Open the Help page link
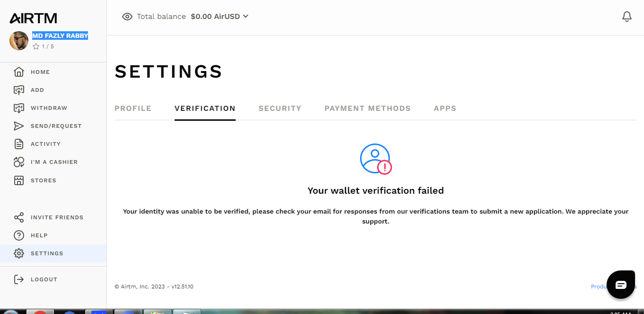 39,235
